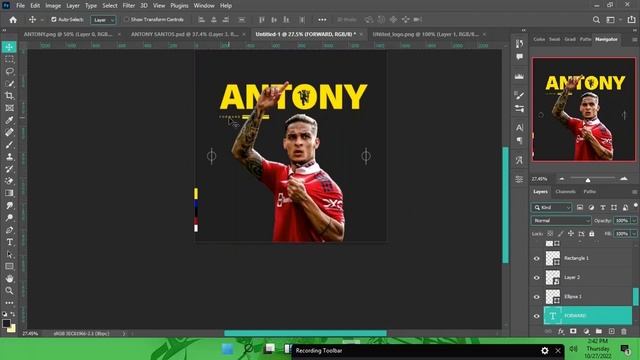Click the Navigator preview thumbnail
This screenshot has height=360, width=640.
[x=584, y=109]
